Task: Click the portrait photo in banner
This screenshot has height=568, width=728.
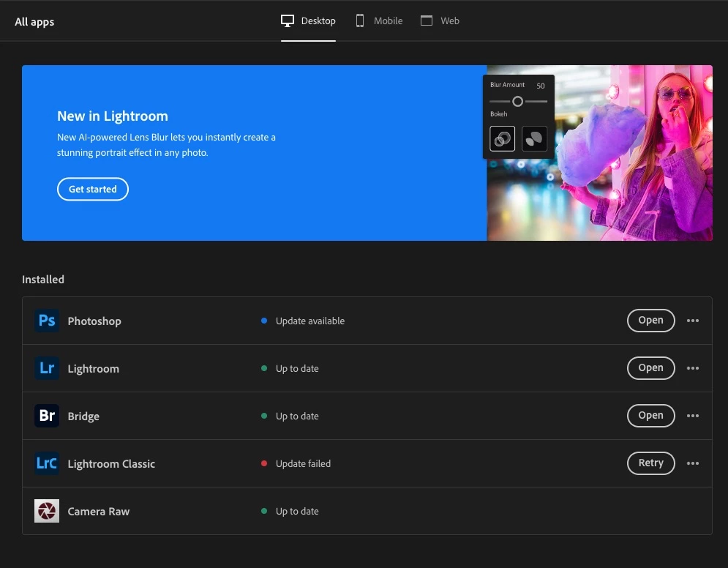Action: (x=599, y=153)
